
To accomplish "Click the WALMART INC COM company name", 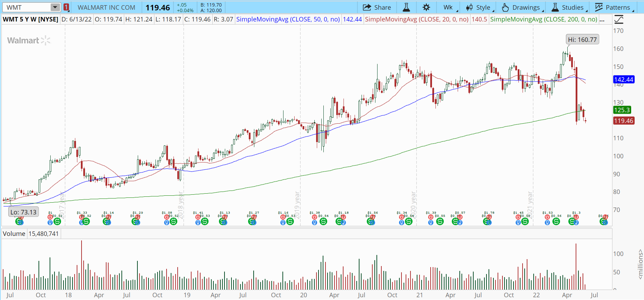I will click(107, 7).
